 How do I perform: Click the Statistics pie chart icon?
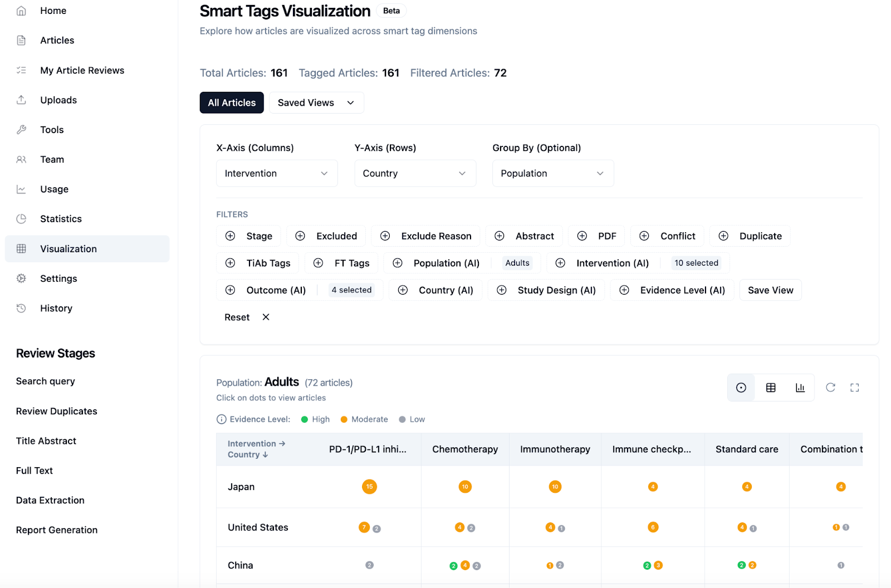21,219
